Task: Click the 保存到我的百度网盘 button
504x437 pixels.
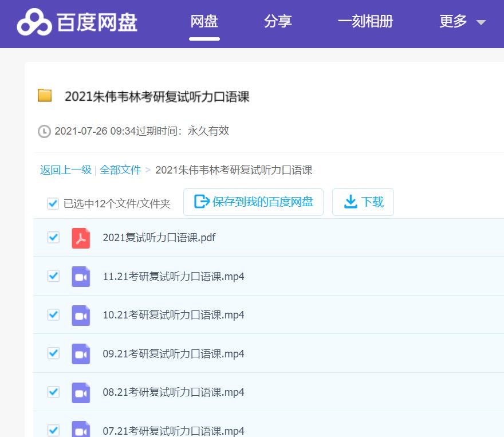Action: pyautogui.click(x=254, y=202)
